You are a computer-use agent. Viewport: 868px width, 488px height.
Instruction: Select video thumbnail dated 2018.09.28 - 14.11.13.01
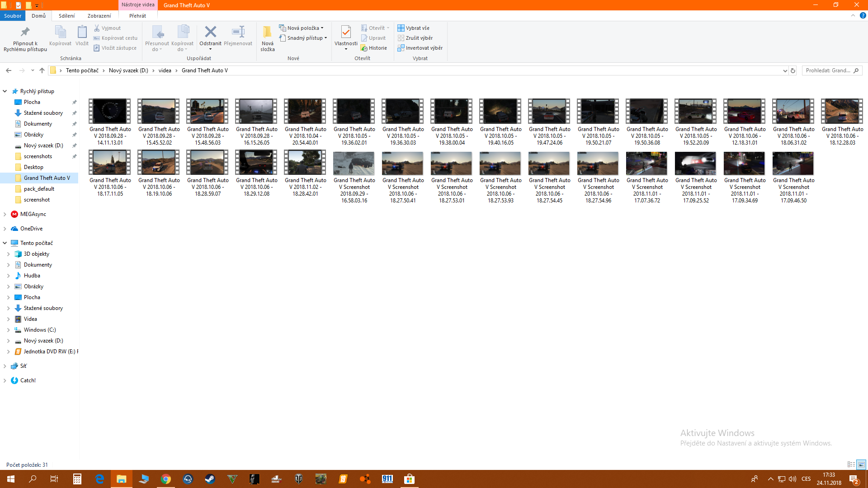110,111
